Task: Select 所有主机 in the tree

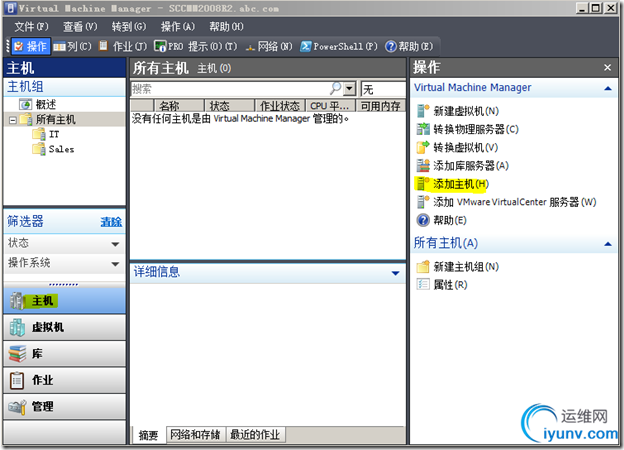Action: [48, 119]
